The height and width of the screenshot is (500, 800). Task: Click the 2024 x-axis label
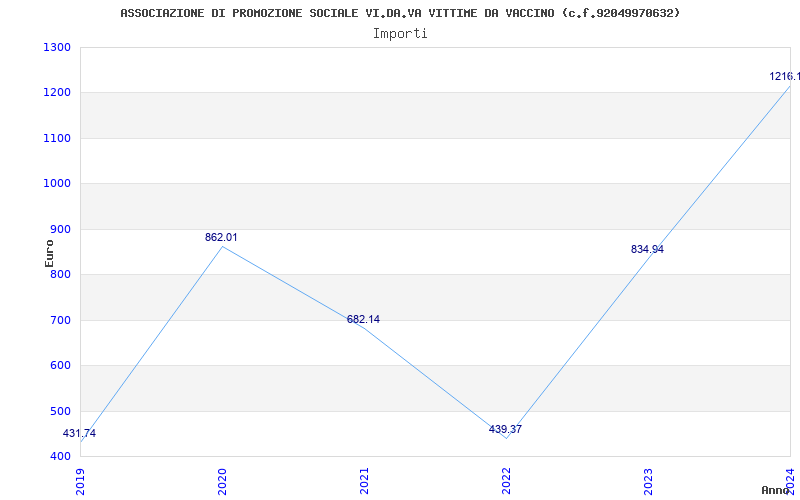coord(790,481)
